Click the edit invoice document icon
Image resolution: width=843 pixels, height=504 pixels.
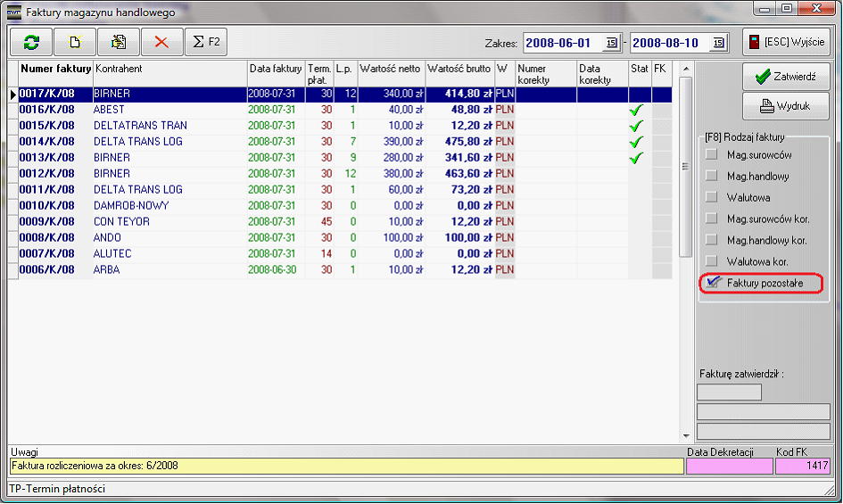118,42
